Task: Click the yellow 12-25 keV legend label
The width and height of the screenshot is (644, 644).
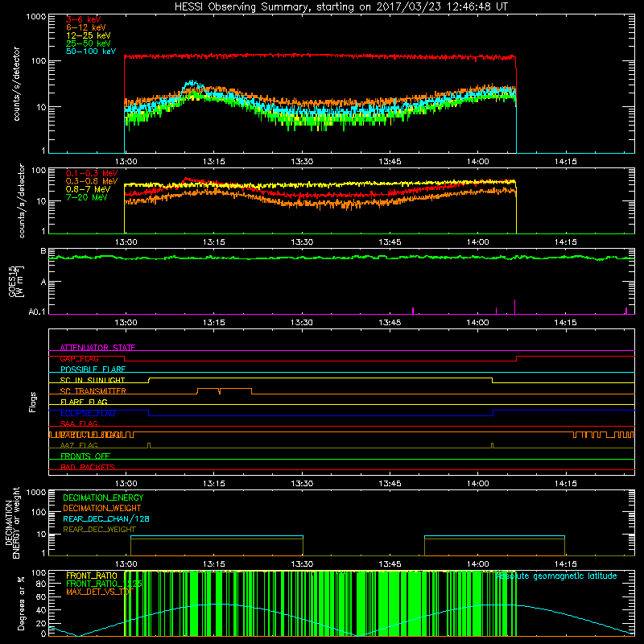Action: coord(89,35)
